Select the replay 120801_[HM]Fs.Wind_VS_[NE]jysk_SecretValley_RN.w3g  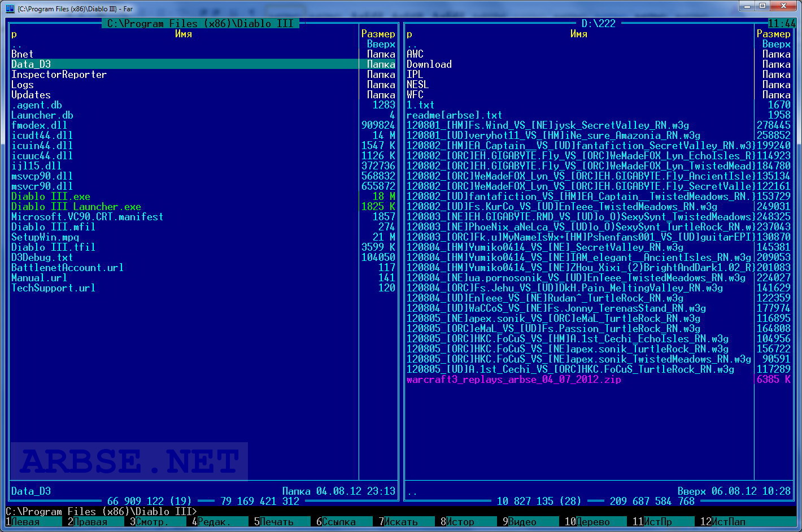click(548, 125)
